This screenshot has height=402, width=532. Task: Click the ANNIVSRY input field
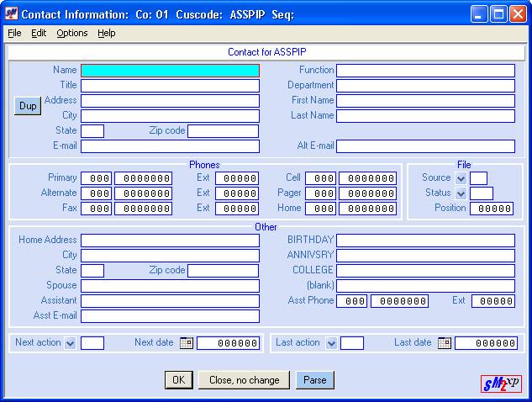(x=425, y=256)
